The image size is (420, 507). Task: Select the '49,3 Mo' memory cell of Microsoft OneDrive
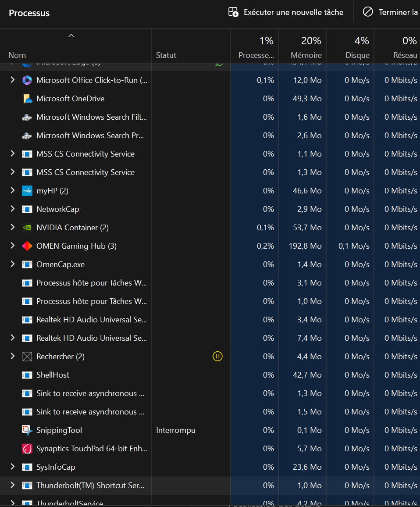(307, 99)
